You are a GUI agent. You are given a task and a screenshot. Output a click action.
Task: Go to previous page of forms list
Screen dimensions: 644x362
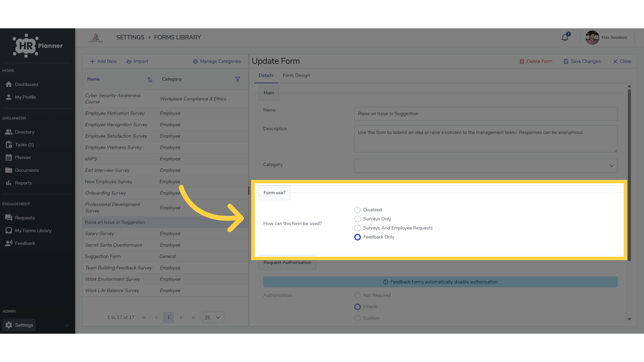156,317
